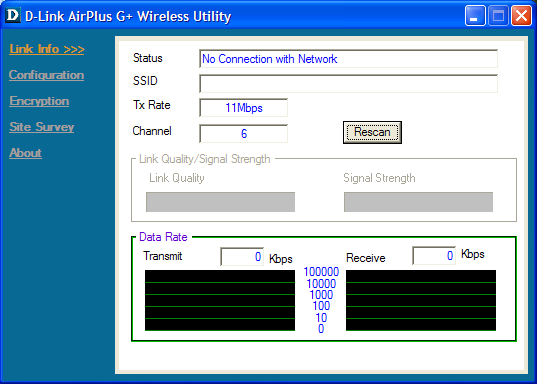Viewport: 537px width, 384px height.
Task: Click the Receive Kbps value box
Action: pyautogui.click(x=434, y=256)
